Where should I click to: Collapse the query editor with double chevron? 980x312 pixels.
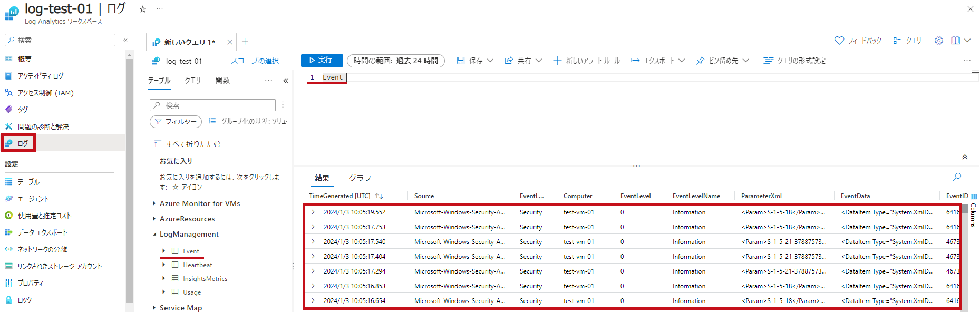(x=965, y=157)
